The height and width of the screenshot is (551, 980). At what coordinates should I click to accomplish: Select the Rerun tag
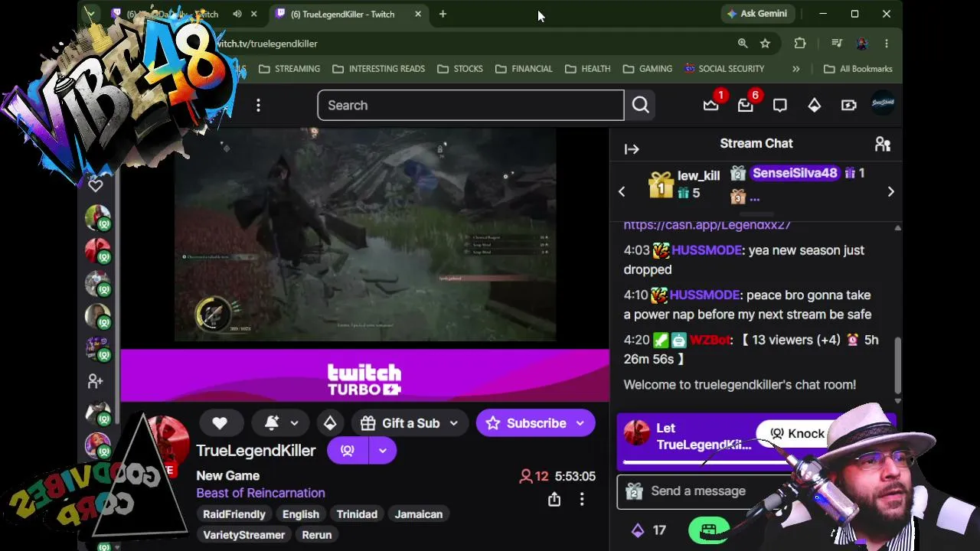(317, 535)
